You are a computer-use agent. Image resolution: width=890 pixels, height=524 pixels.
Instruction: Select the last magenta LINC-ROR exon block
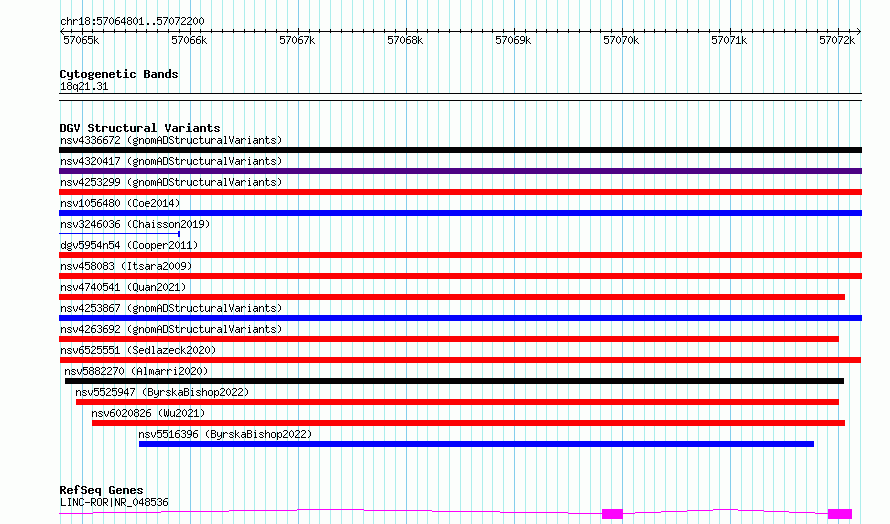tap(839, 514)
